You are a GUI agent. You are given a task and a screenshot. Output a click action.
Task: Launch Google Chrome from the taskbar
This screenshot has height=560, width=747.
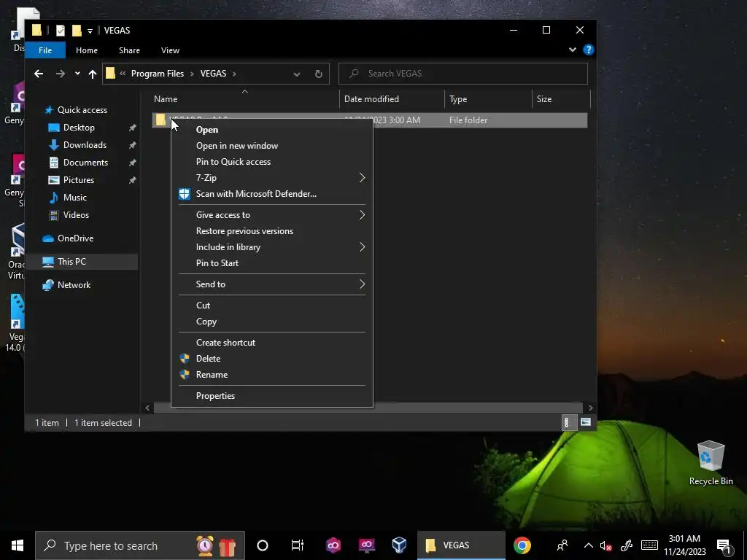click(522, 545)
